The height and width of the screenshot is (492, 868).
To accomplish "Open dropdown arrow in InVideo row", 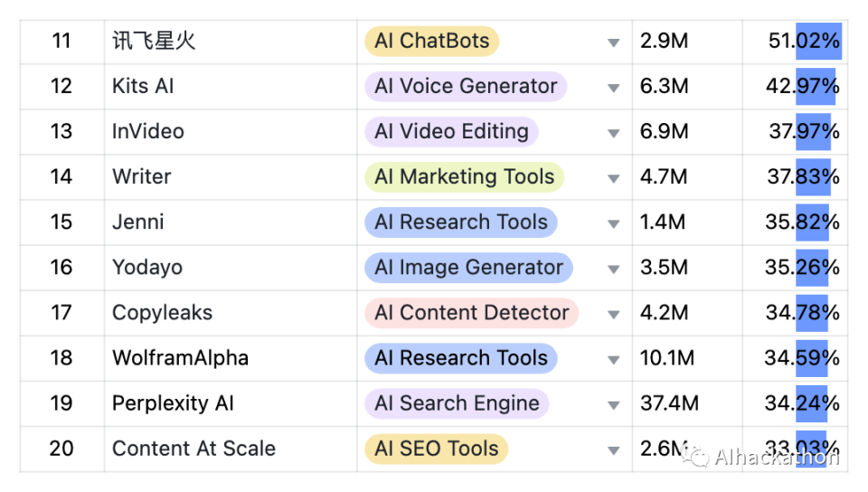I will [614, 133].
